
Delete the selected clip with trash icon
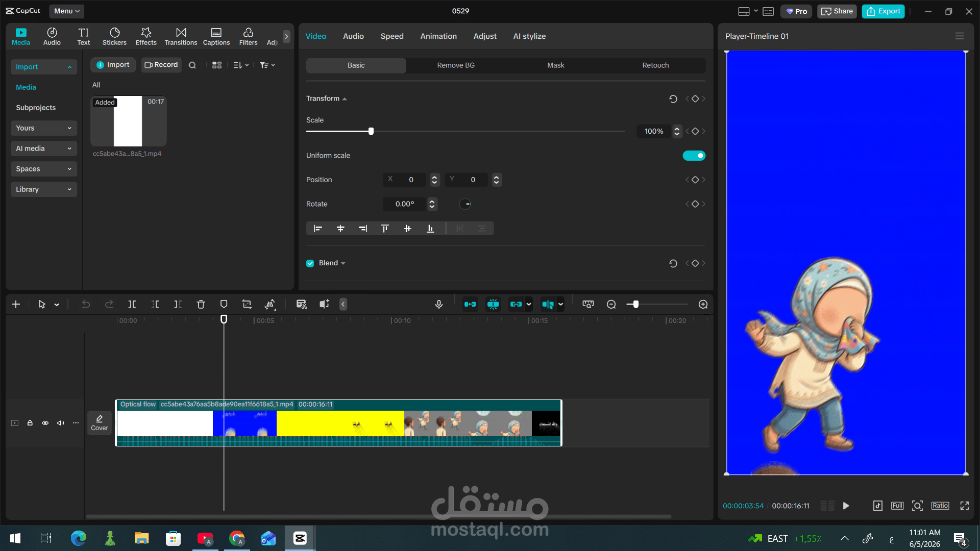point(201,305)
